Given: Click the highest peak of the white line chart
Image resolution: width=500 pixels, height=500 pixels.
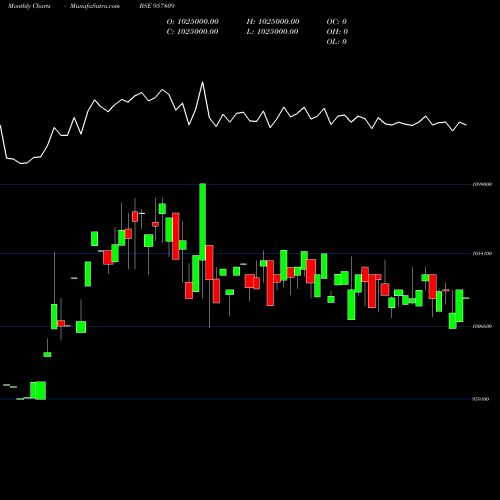Looking at the screenshot, I should [x=202, y=82].
